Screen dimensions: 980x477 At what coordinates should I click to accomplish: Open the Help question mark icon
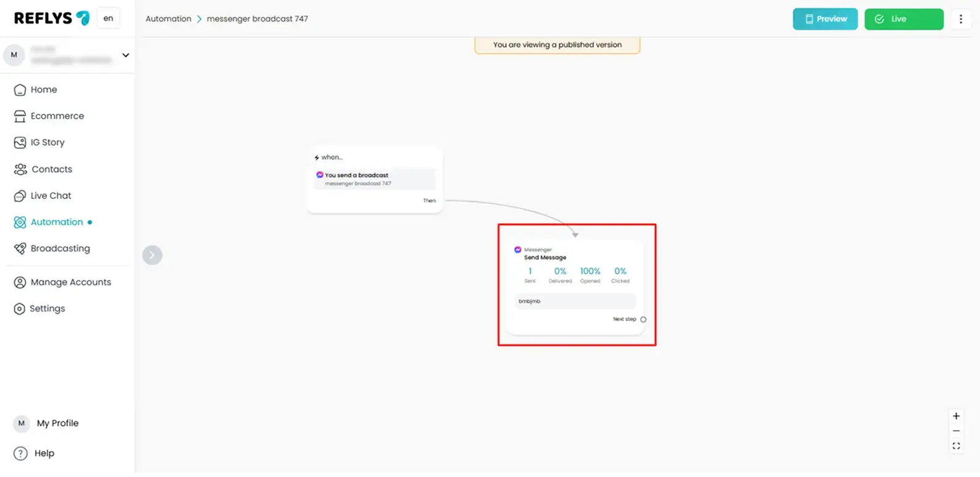point(20,454)
